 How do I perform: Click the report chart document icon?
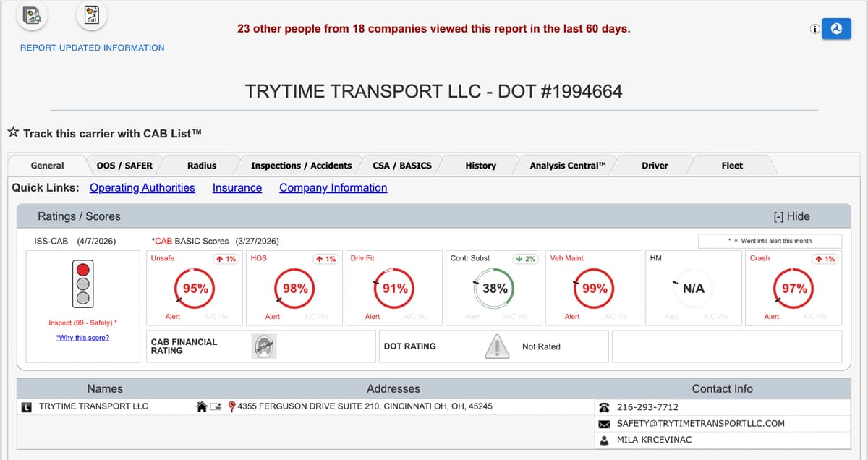click(x=92, y=14)
